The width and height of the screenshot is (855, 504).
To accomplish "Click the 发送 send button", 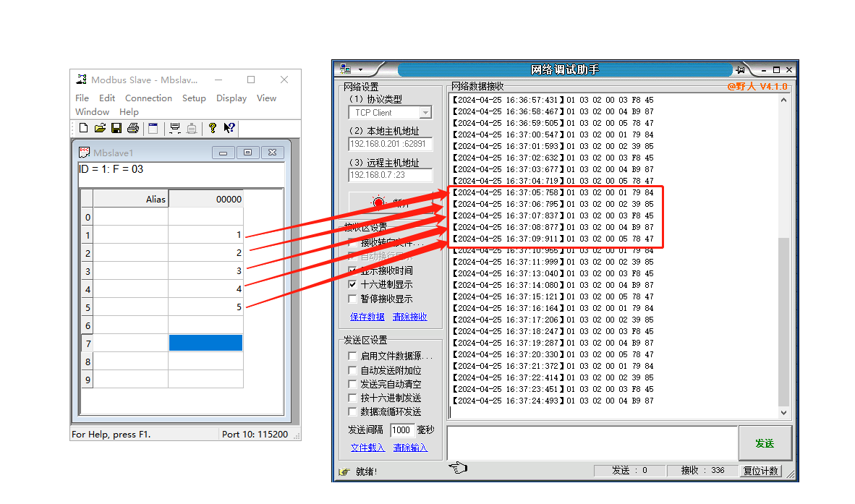I will pyautogui.click(x=765, y=443).
